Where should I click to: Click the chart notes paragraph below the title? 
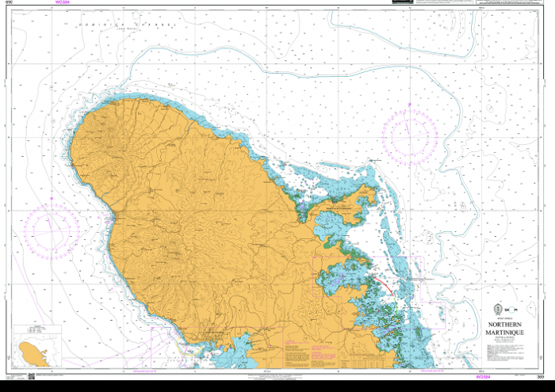point(503,348)
